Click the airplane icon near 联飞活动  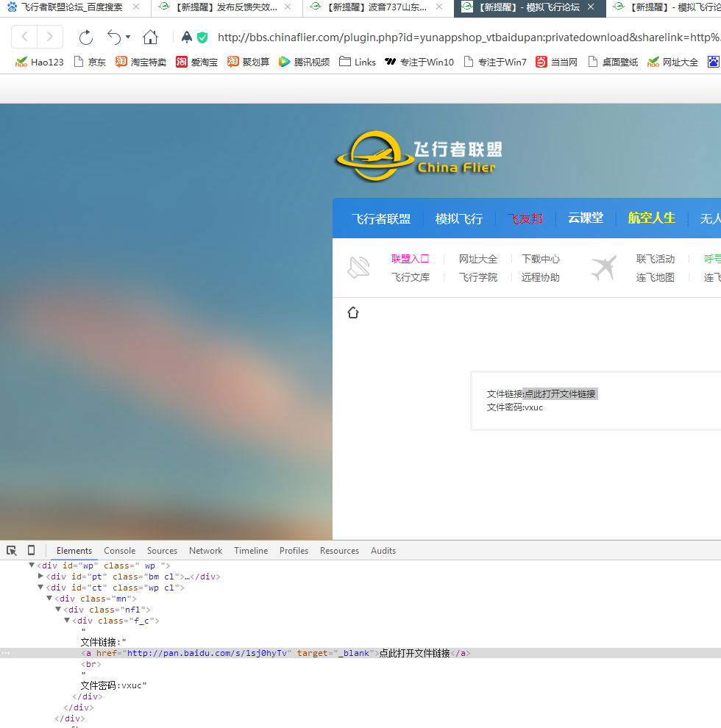tap(603, 267)
